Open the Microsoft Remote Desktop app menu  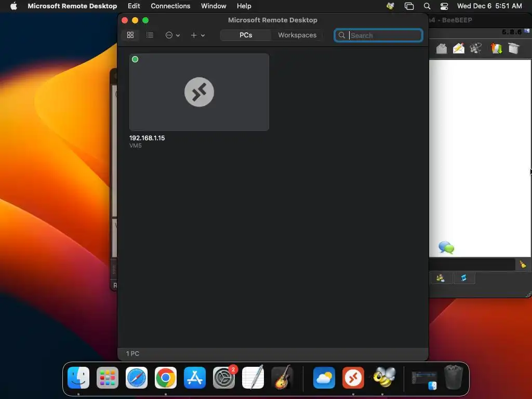72,6
